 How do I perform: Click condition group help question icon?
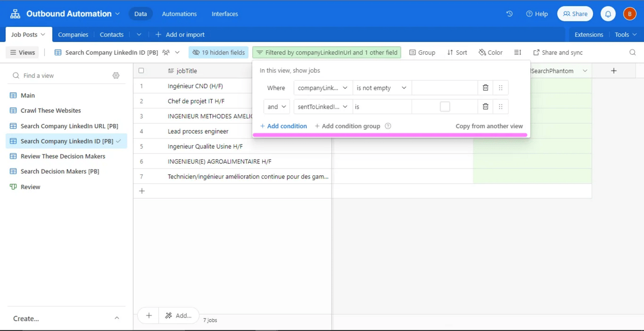click(388, 126)
